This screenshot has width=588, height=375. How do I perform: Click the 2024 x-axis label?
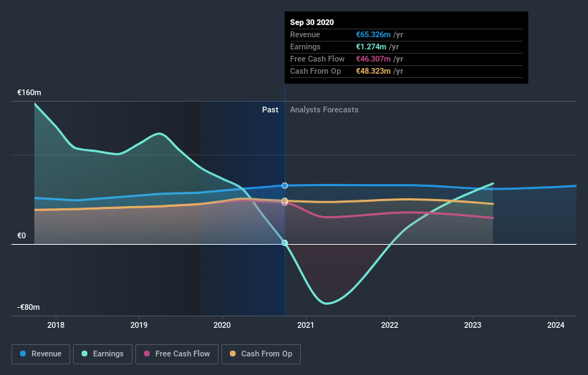coord(556,325)
